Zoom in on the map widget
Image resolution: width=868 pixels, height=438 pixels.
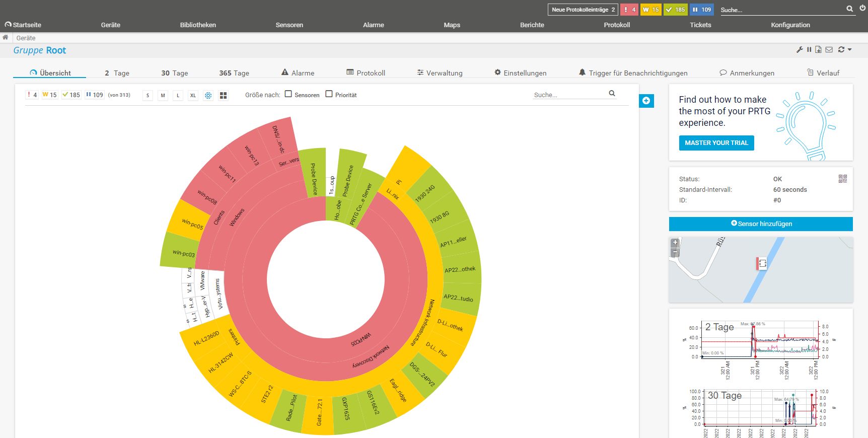click(675, 243)
